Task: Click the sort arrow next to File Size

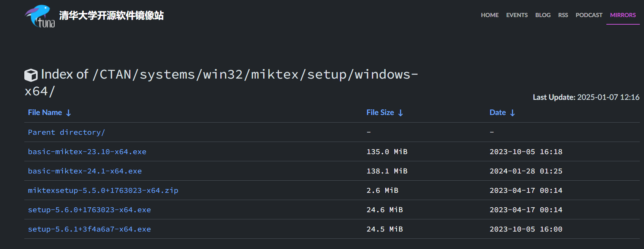Action: [400, 113]
